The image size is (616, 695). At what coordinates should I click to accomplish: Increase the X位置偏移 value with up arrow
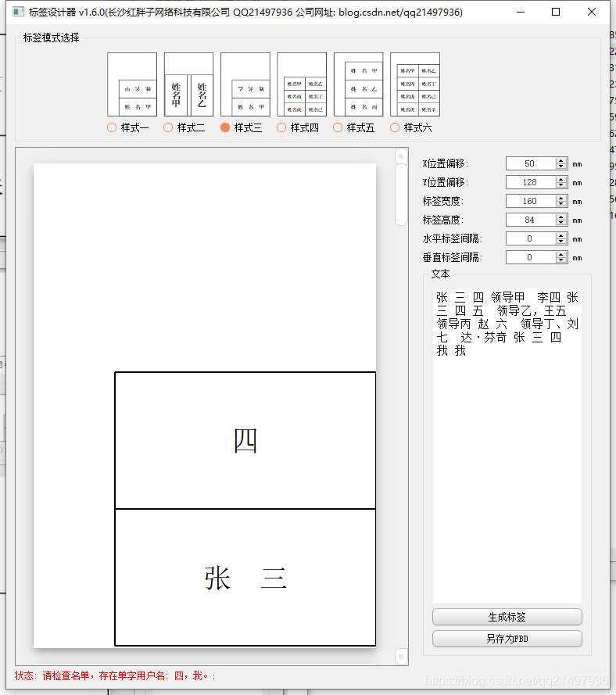pyautogui.click(x=561, y=160)
